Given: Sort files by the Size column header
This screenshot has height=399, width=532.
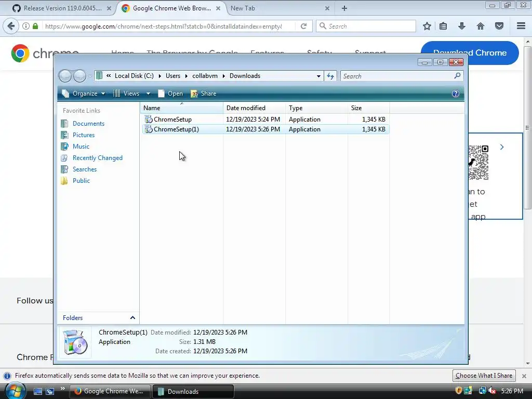Looking at the screenshot, I should pyautogui.click(x=368, y=108).
